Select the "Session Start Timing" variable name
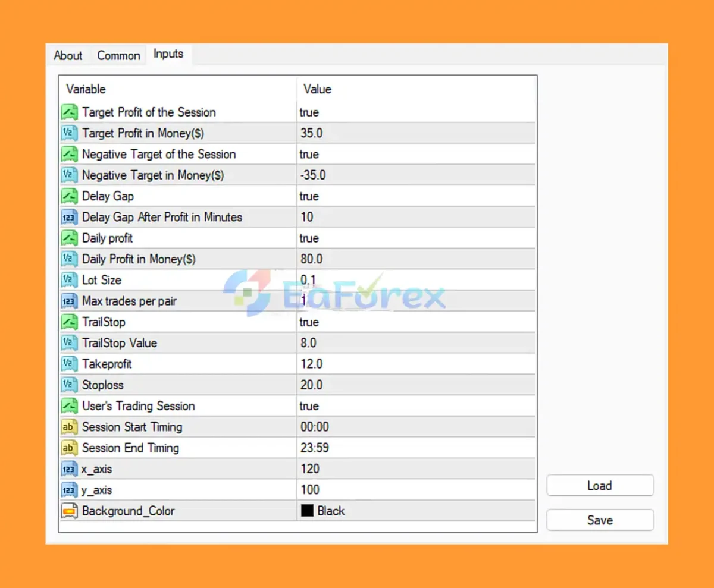Screen dimensions: 714x588 [x=132, y=427]
